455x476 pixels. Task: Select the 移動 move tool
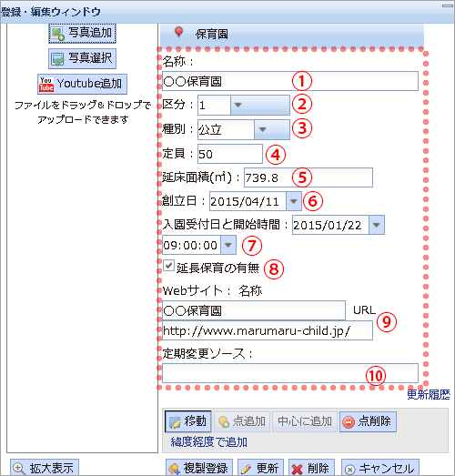point(187,421)
